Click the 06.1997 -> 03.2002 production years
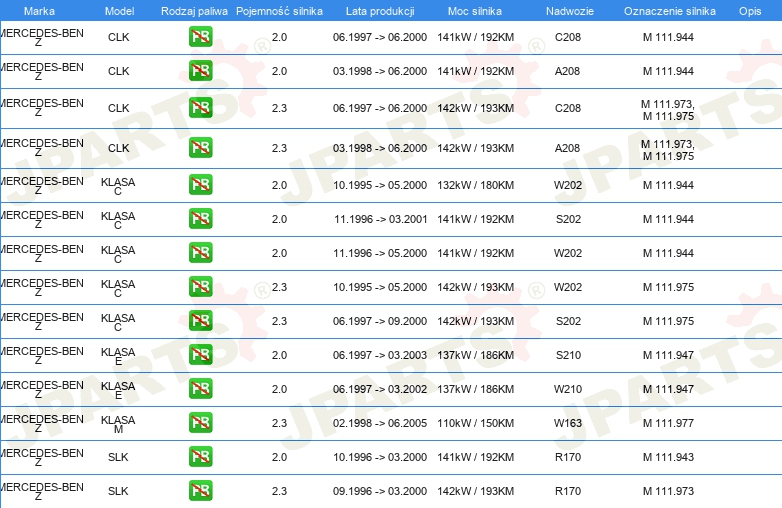The image size is (782, 508). click(x=380, y=389)
